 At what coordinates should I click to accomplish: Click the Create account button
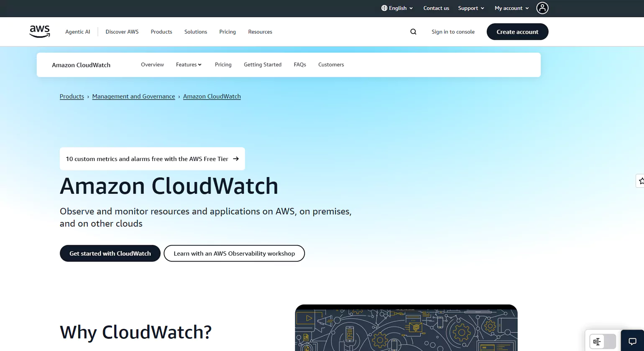[517, 31]
